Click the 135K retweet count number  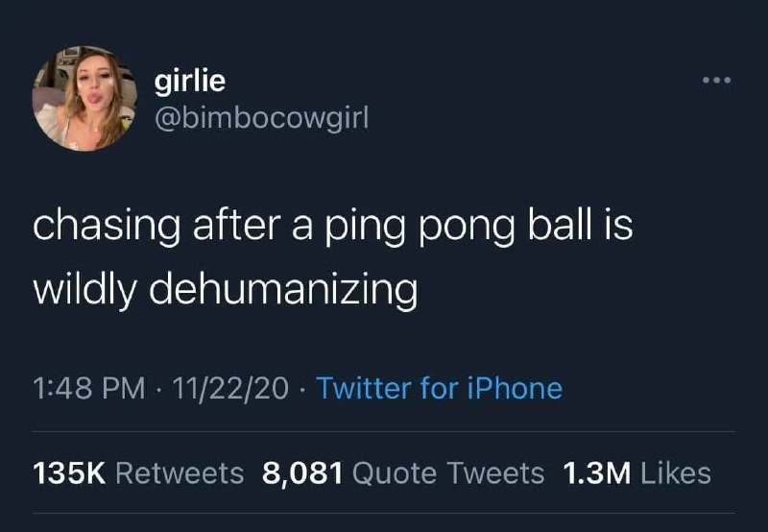pos(69,473)
